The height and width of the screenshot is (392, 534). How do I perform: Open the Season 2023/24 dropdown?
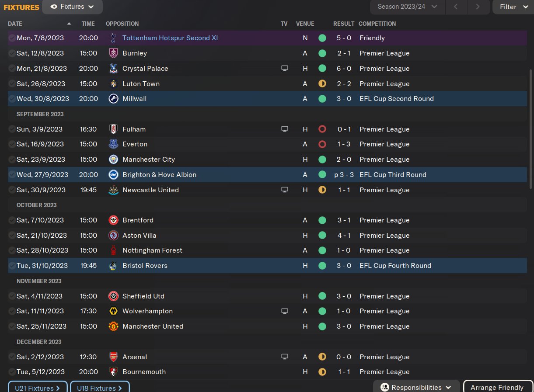tap(407, 7)
